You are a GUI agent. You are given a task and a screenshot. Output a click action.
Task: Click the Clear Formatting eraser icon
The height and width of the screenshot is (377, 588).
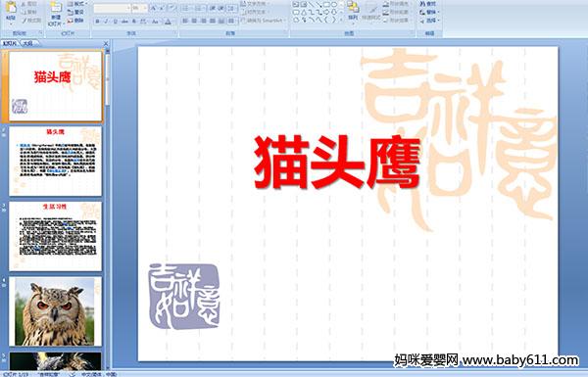[171, 8]
